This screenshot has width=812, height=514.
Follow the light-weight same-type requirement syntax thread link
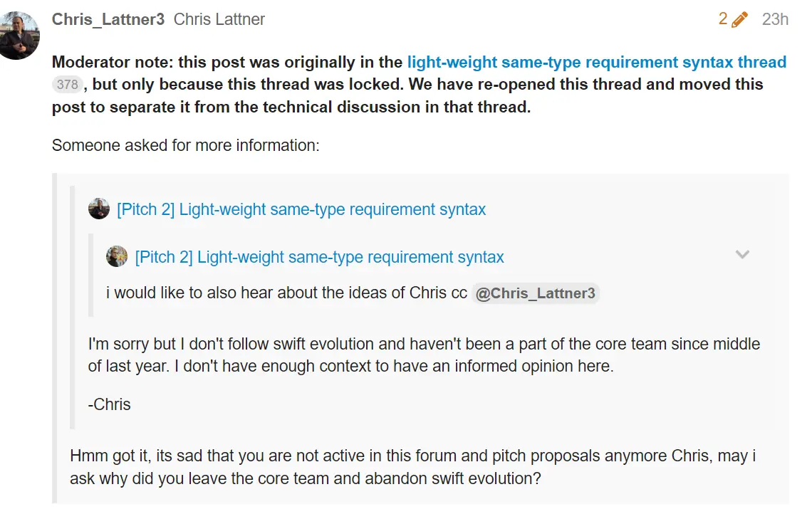point(597,62)
